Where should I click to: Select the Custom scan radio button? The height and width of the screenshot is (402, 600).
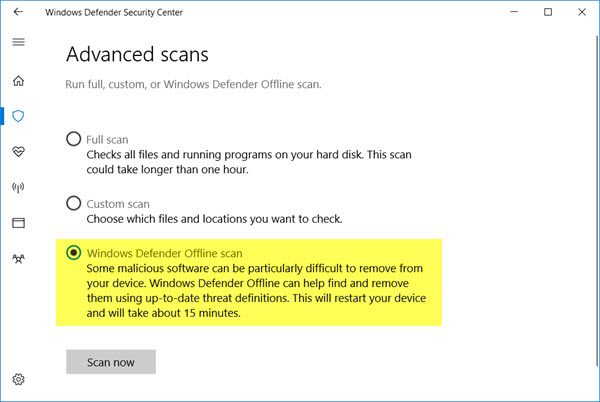coord(73,203)
